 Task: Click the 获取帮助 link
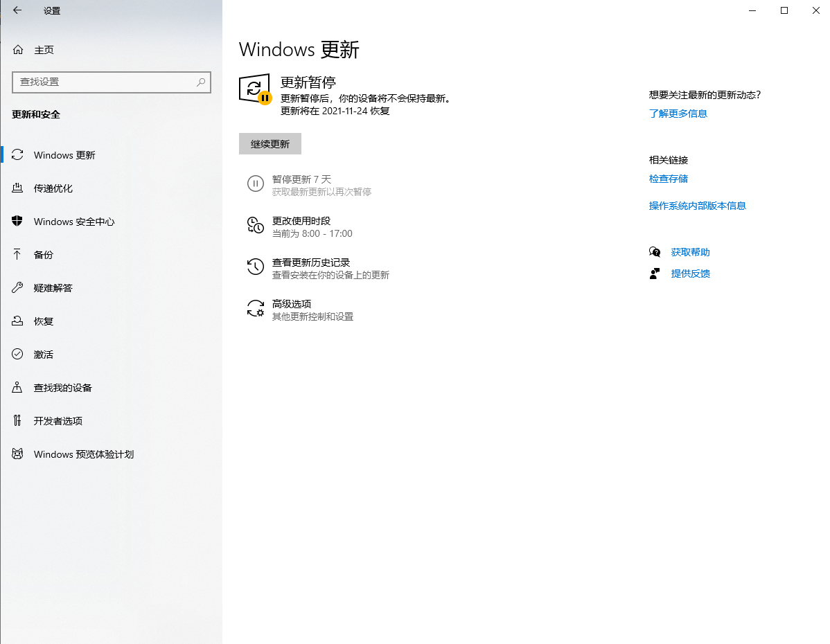pyautogui.click(x=690, y=253)
